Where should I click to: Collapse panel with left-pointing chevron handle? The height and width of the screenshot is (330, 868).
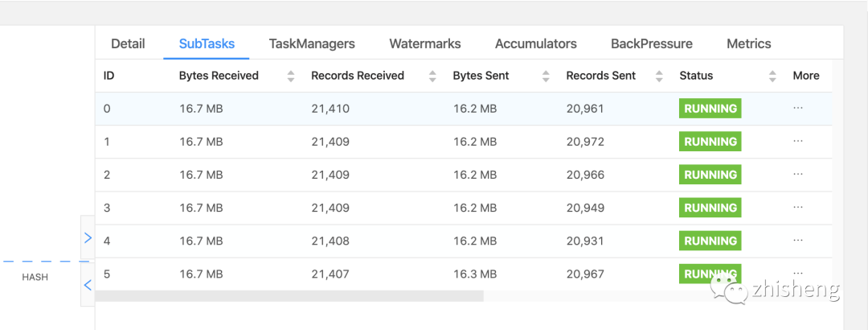(x=88, y=284)
